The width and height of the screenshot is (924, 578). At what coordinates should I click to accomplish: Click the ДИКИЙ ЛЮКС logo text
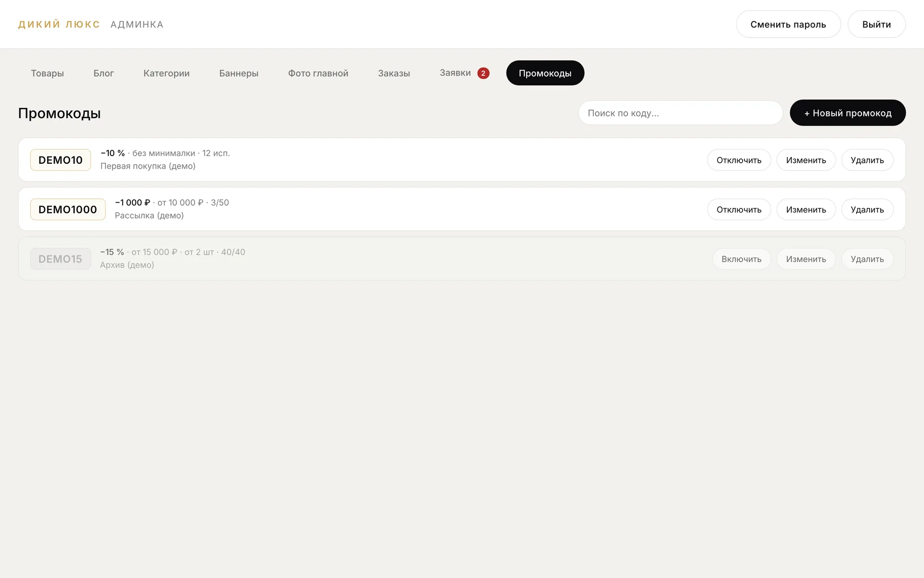pyautogui.click(x=59, y=25)
